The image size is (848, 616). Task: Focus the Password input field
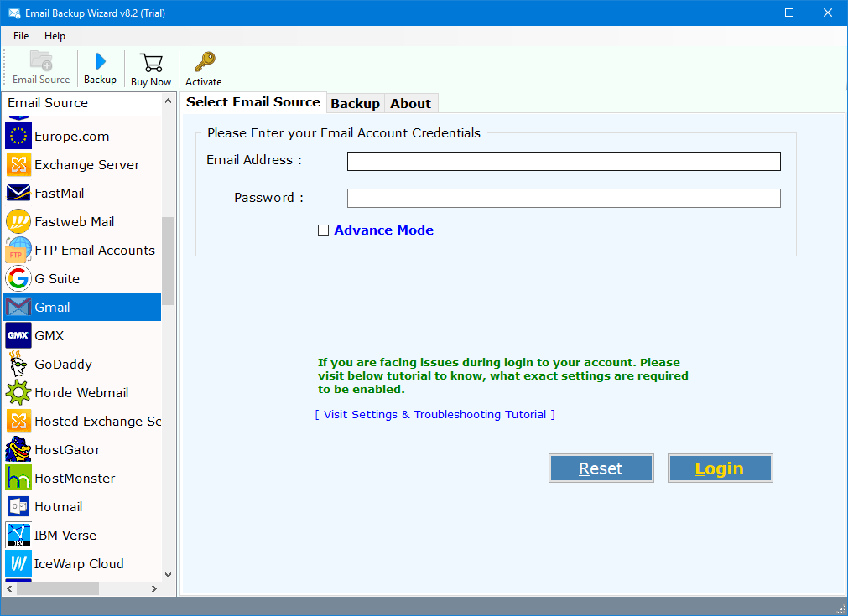pyautogui.click(x=564, y=199)
